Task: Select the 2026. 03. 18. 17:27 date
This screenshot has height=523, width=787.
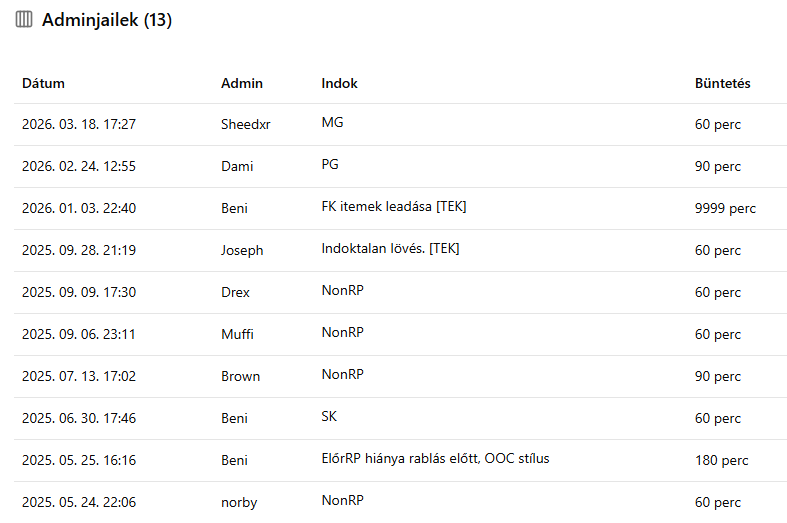Action: pyautogui.click(x=79, y=125)
